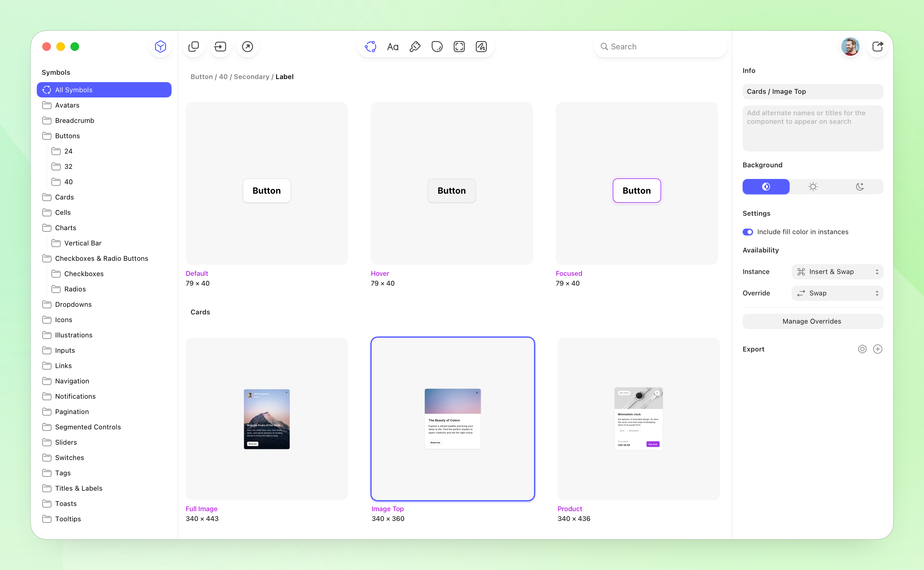Click the Image Top symbol name link
The image size is (924, 570).
click(x=387, y=508)
